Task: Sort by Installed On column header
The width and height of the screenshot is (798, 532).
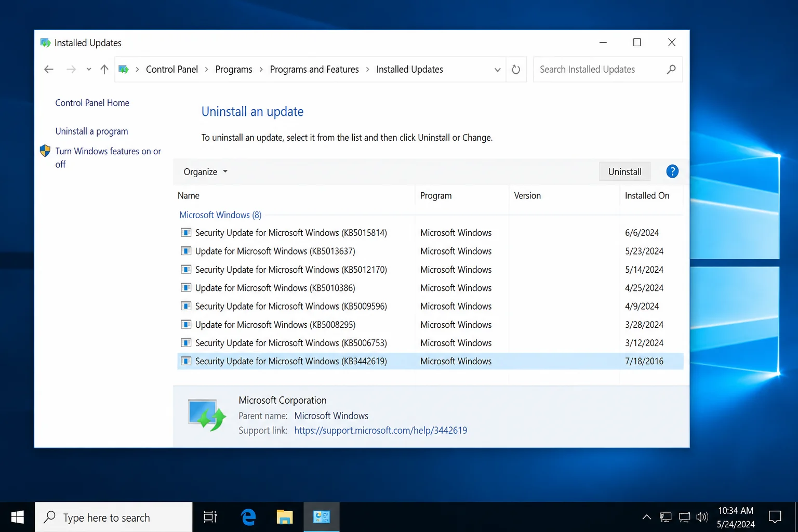Action: pos(647,196)
